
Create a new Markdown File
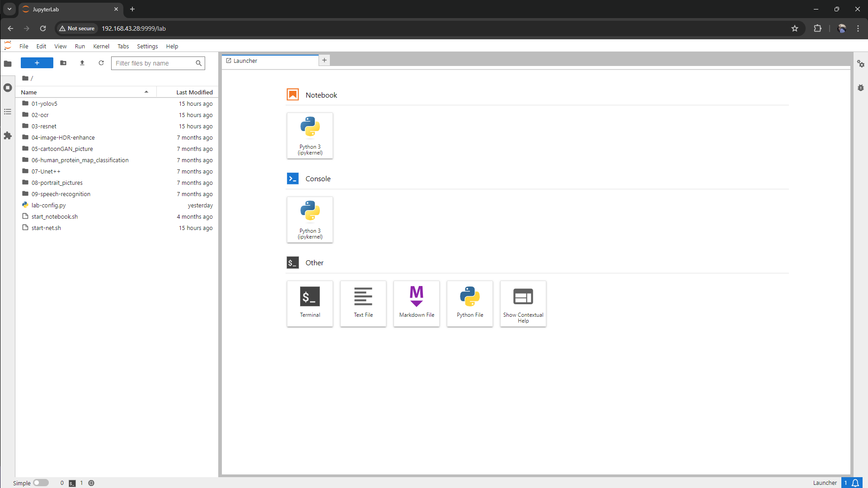417,303
